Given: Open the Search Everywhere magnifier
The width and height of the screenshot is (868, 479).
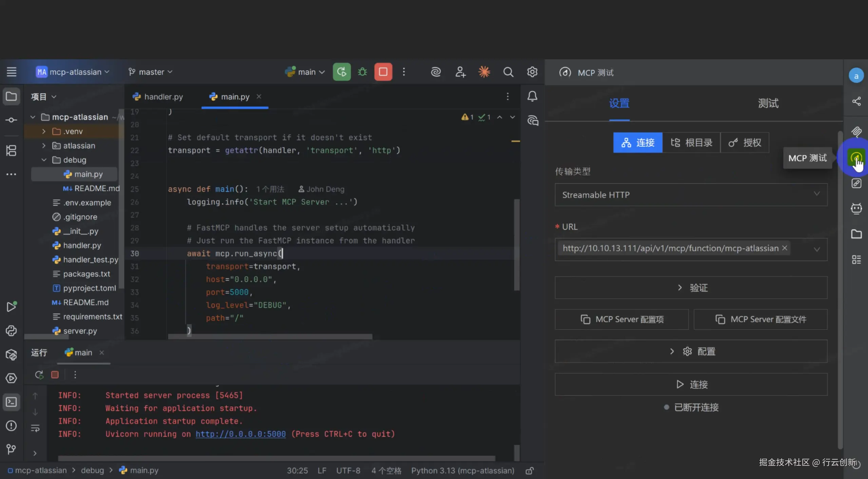Looking at the screenshot, I should coord(508,72).
